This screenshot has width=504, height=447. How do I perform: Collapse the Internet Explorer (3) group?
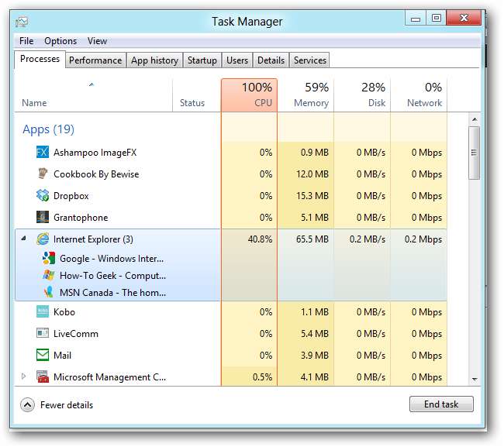(23, 239)
